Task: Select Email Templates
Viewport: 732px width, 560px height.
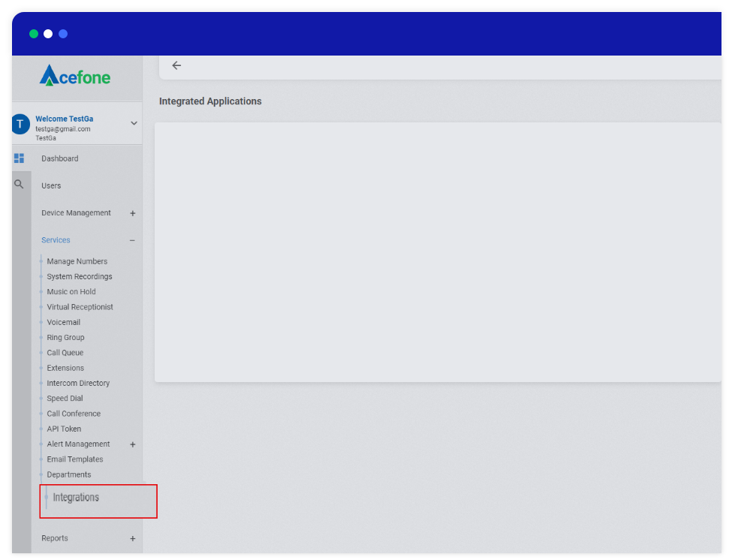Action: tap(75, 459)
